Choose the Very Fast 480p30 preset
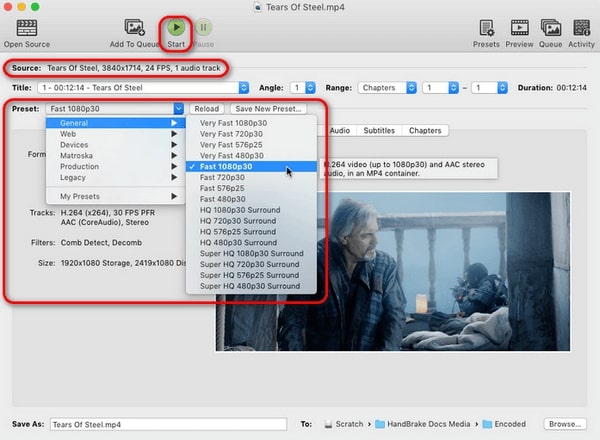This screenshot has height=440, width=600. point(251,155)
